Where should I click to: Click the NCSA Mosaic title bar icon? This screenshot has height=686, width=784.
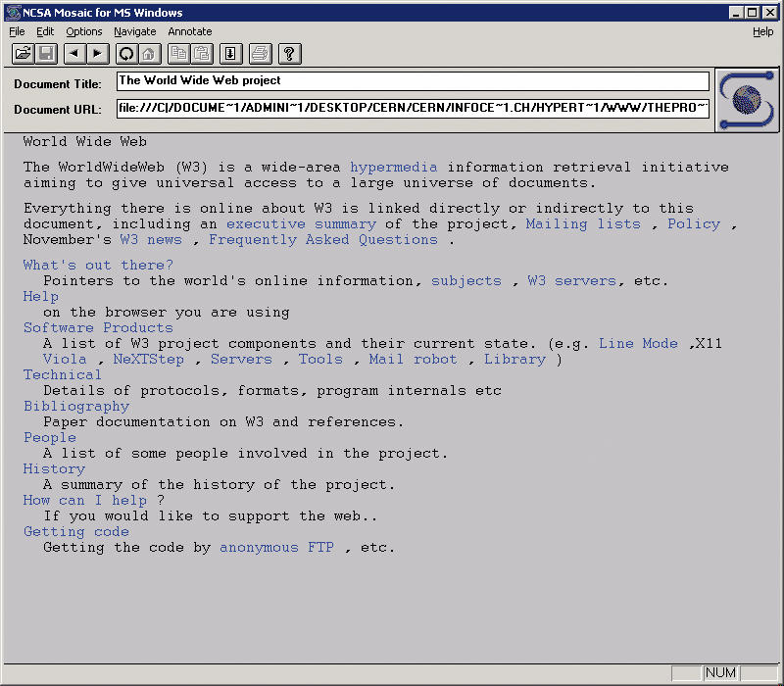click(13, 13)
